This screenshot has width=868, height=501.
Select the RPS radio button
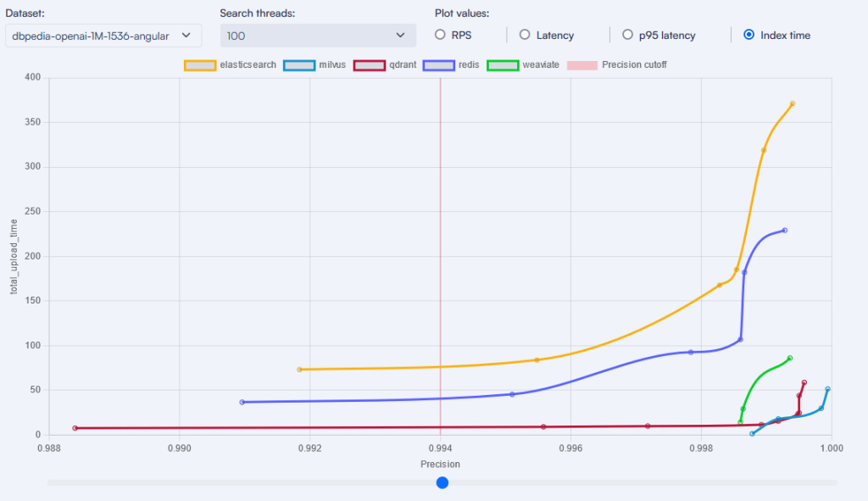(440, 35)
